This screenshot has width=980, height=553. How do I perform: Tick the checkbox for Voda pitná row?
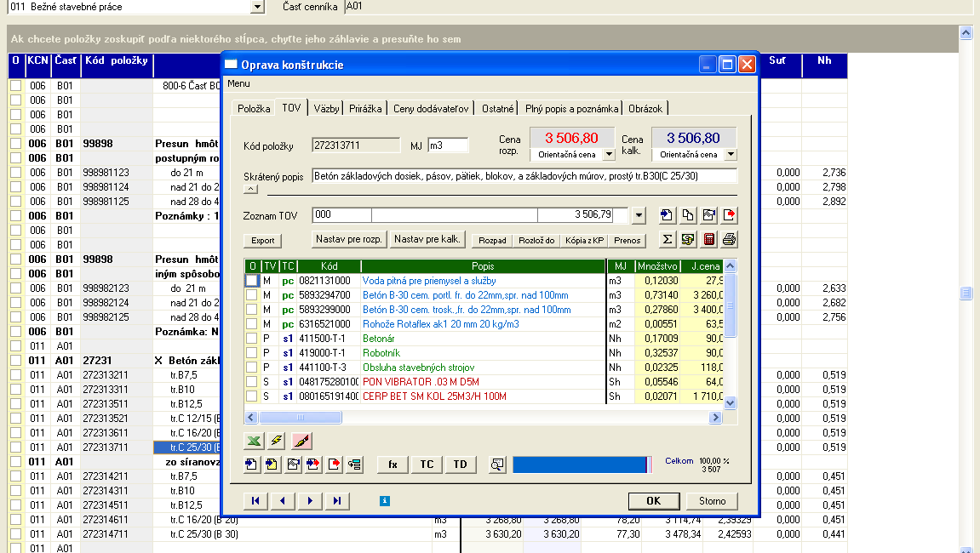click(x=251, y=281)
